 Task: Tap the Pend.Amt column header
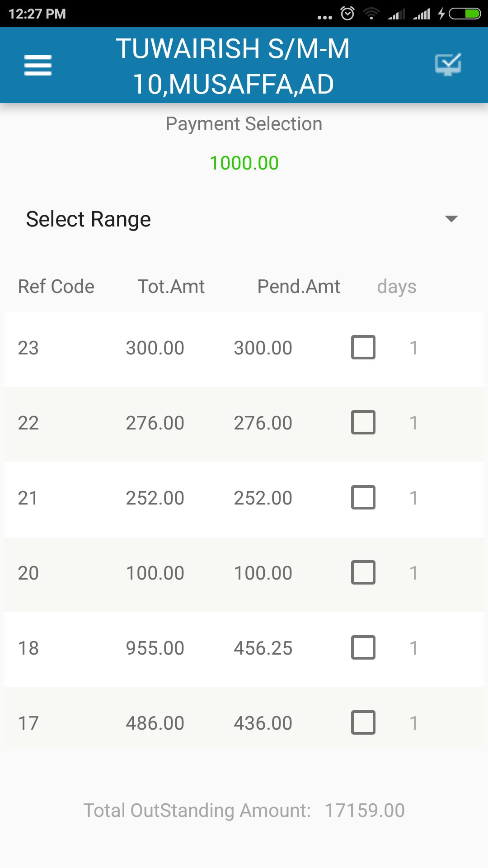[x=299, y=287]
